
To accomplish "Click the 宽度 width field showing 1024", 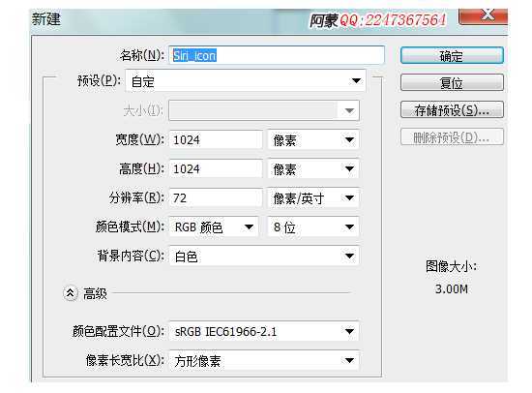I will click(x=216, y=139).
